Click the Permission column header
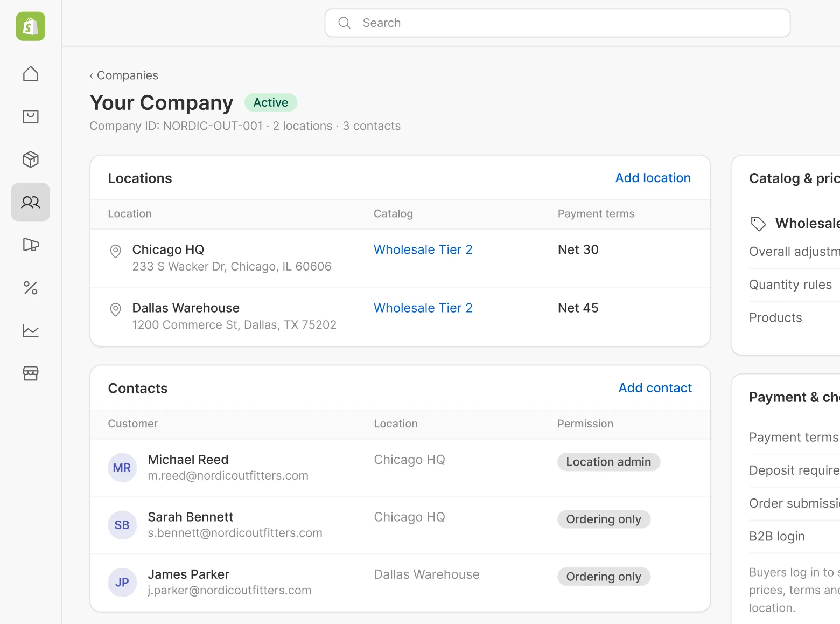 [585, 424]
